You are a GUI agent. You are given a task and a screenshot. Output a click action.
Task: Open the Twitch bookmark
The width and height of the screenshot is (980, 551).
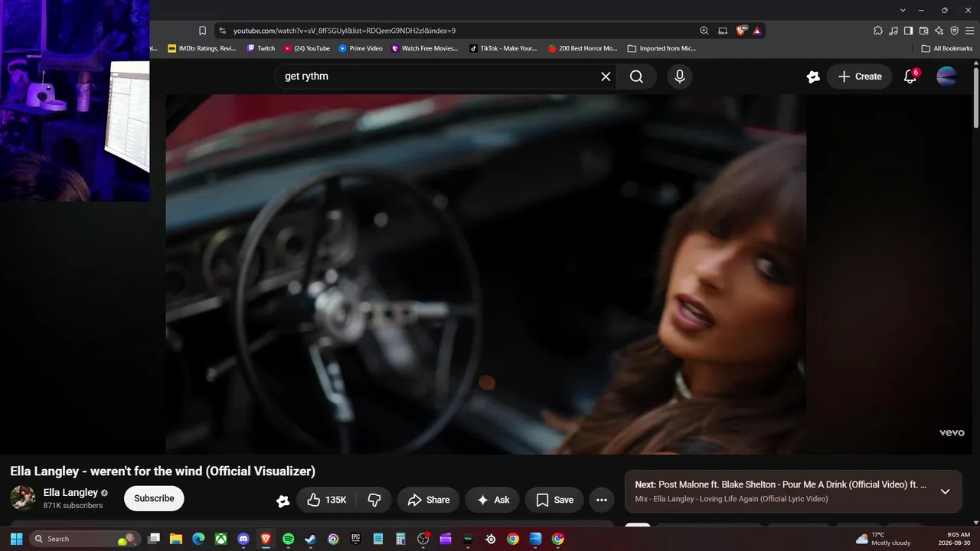pyautogui.click(x=261, y=48)
